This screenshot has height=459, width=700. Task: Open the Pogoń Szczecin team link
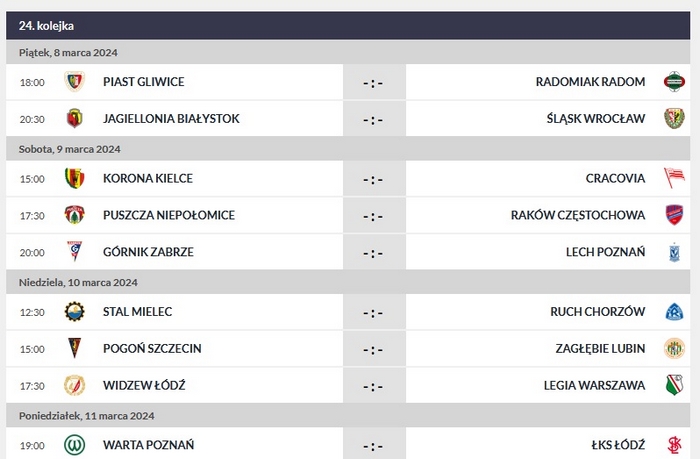152,348
